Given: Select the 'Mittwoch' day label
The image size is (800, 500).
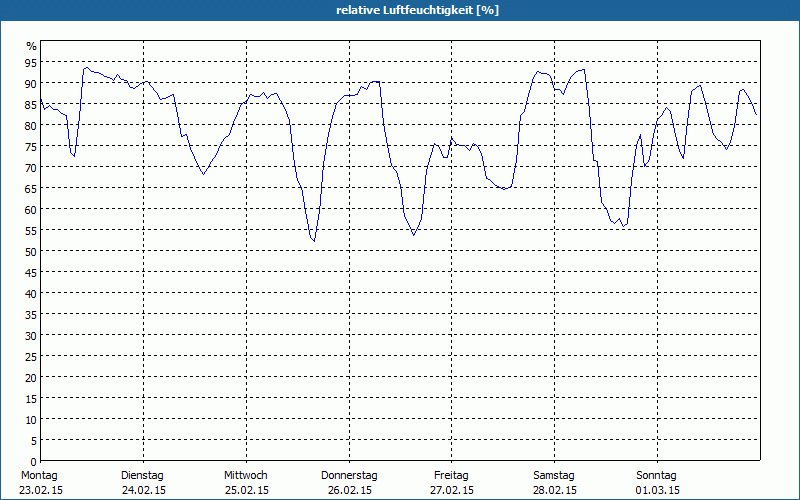Looking at the screenshot, I should pos(246,476).
